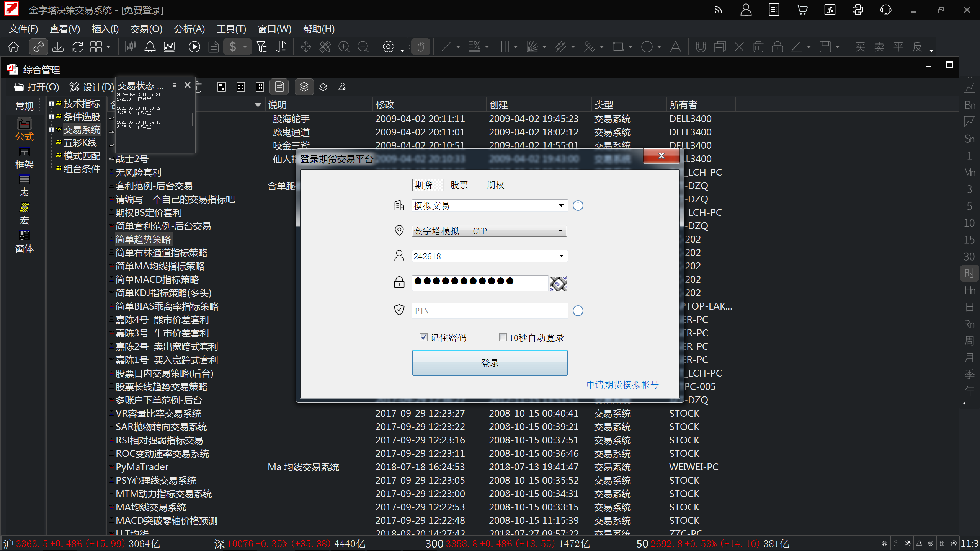Click the play button icon in toolbar
Image resolution: width=980 pixels, height=551 pixels.
pyautogui.click(x=194, y=47)
